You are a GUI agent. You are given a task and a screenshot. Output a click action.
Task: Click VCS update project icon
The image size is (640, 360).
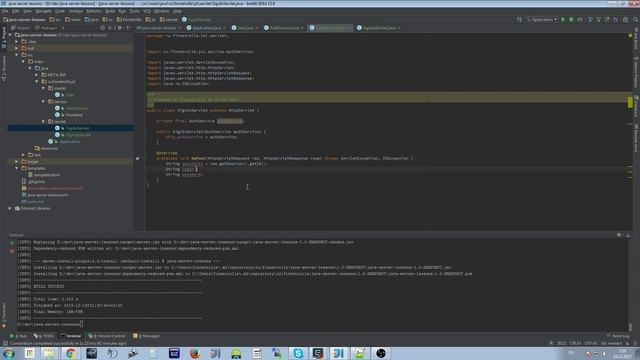(x=590, y=19)
